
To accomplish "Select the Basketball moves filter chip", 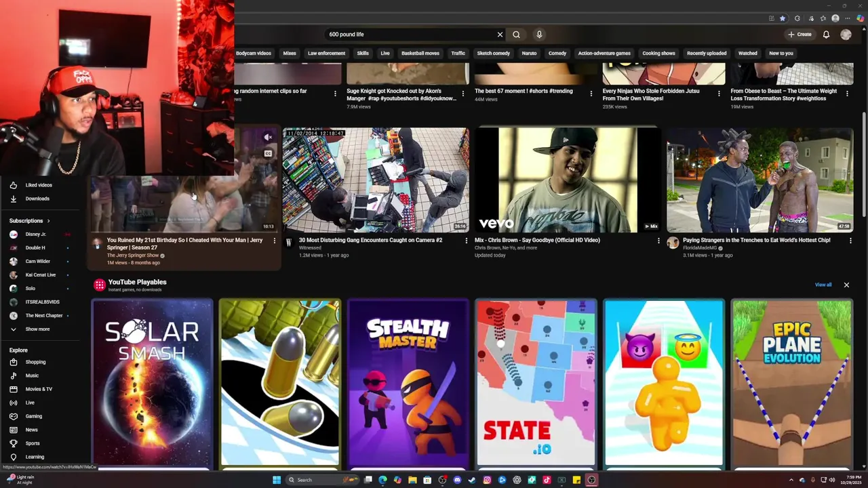I will 420,54.
